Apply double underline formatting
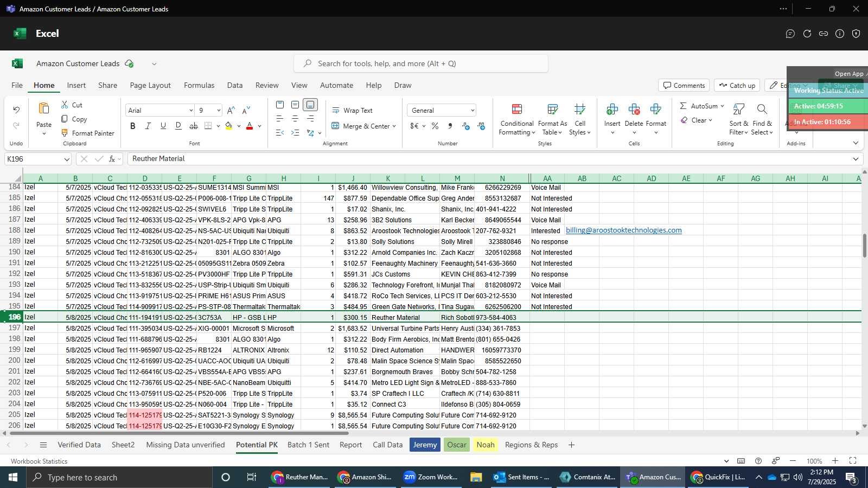 point(178,126)
